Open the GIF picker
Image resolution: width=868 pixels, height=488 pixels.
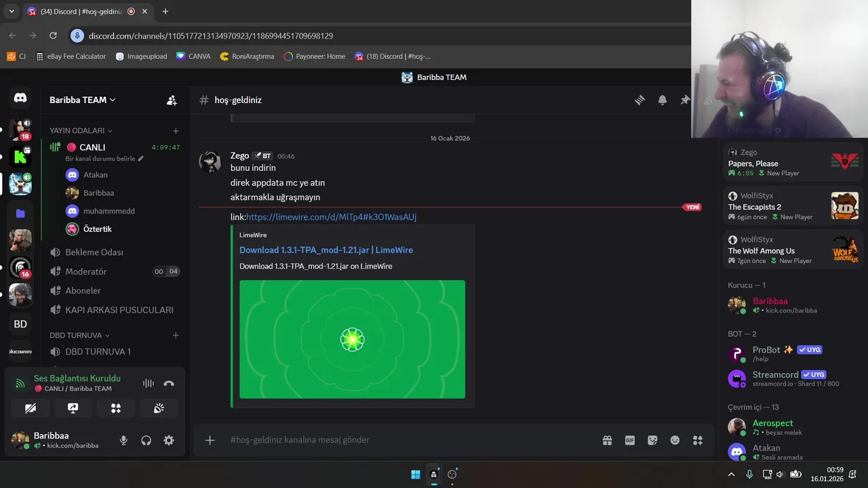click(x=630, y=440)
